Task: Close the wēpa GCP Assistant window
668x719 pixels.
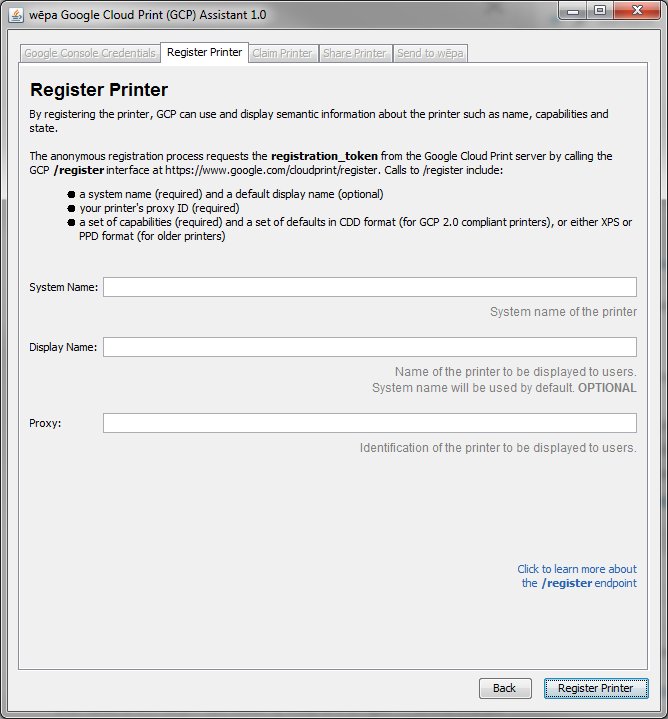Action: coord(637,11)
